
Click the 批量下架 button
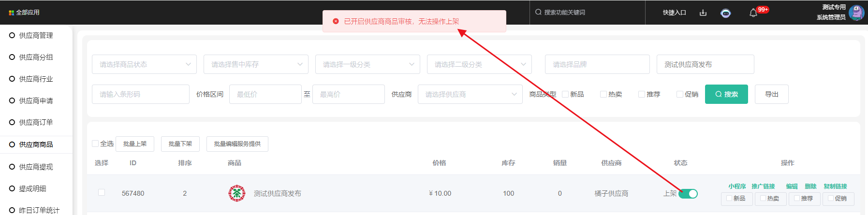pyautogui.click(x=180, y=144)
